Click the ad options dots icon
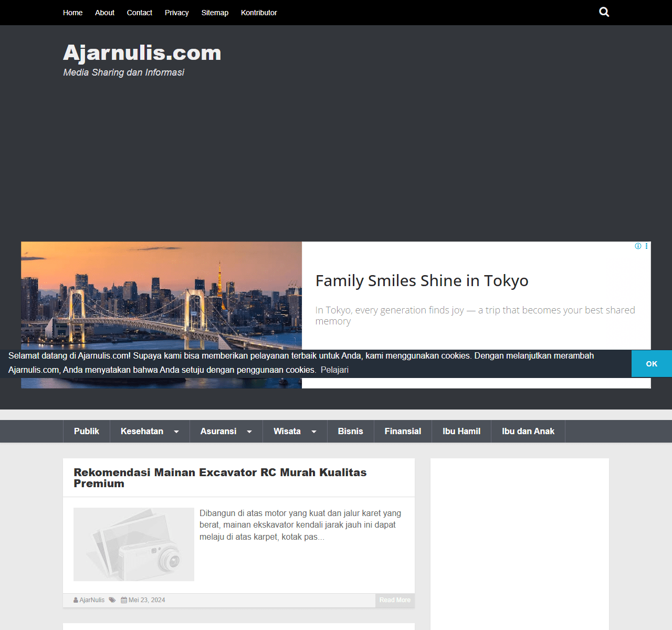672x630 pixels. (x=646, y=246)
